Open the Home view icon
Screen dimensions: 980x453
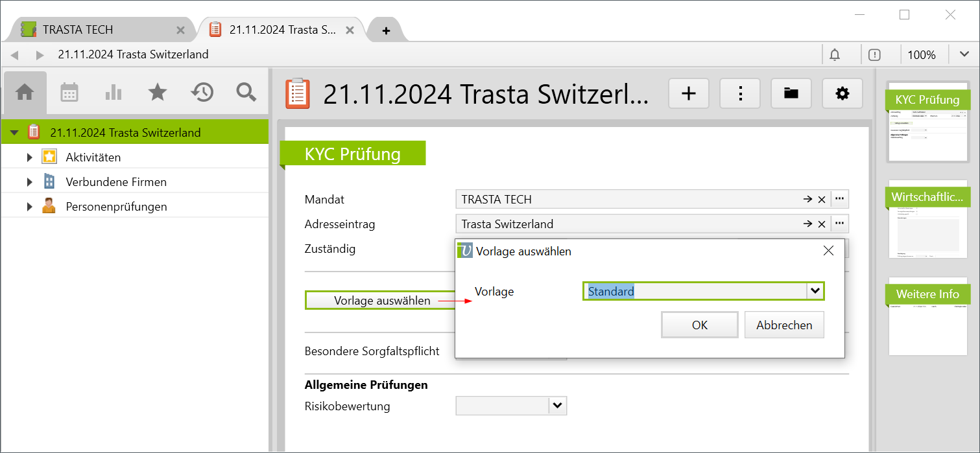click(25, 93)
